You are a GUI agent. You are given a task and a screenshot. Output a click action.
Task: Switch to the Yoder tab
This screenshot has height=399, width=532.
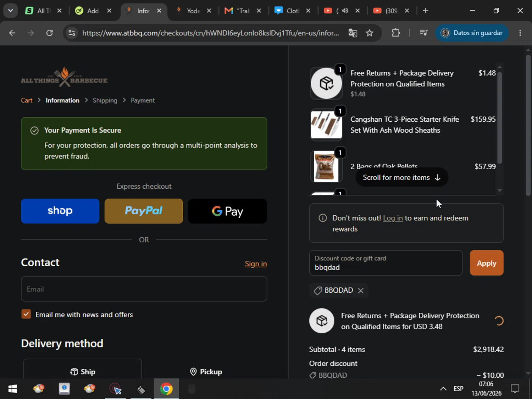pyautogui.click(x=194, y=11)
